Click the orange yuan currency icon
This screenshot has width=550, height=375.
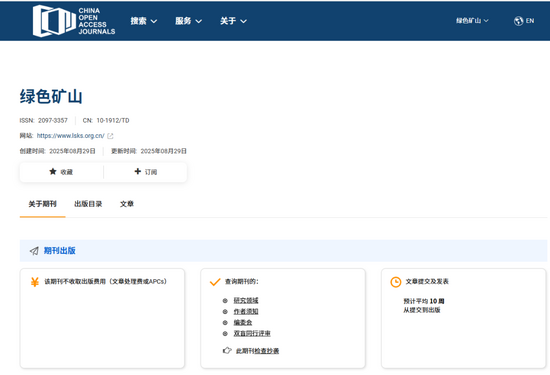point(35,282)
